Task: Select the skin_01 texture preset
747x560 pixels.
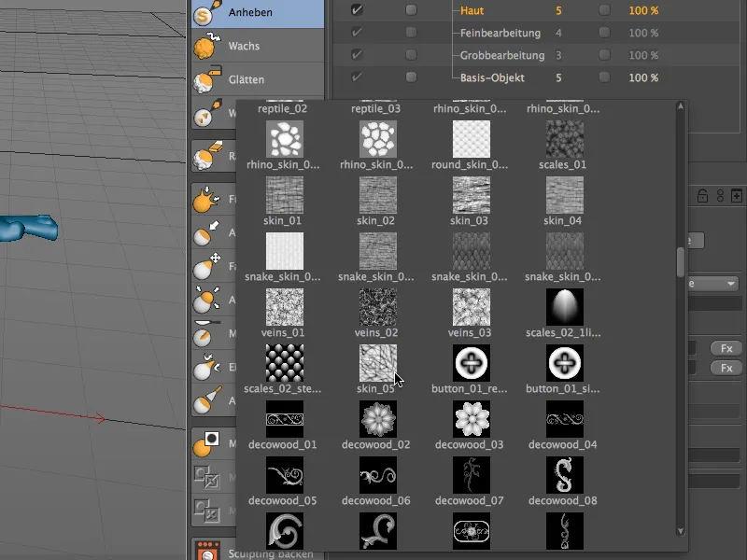Action: 285,195
